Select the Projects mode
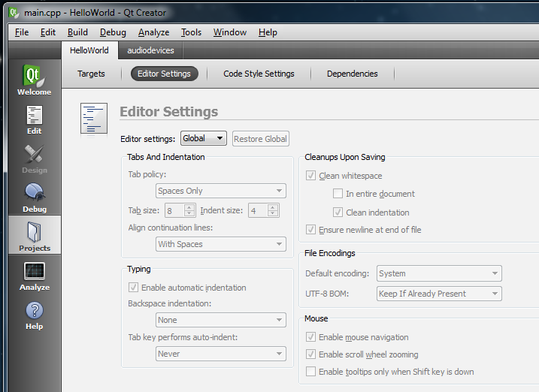The width and height of the screenshot is (539, 392). pos(35,236)
